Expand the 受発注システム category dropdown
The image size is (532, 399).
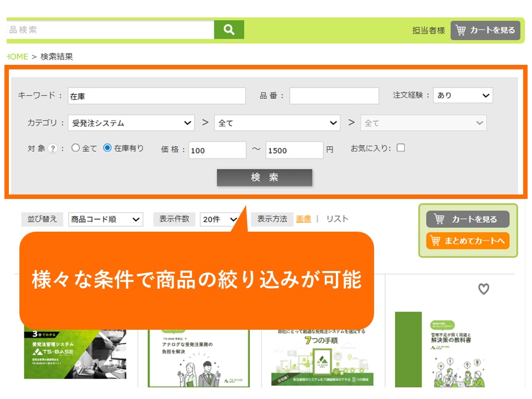pyautogui.click(x=131, y=123)
